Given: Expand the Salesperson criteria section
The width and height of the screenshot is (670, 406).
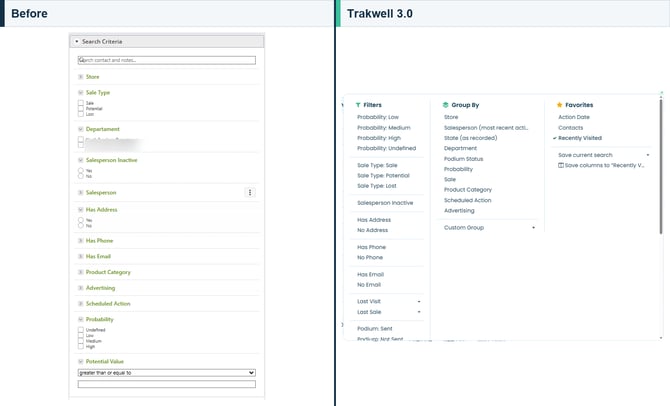Looking at the screenshot, I should (x=80, y=193).
